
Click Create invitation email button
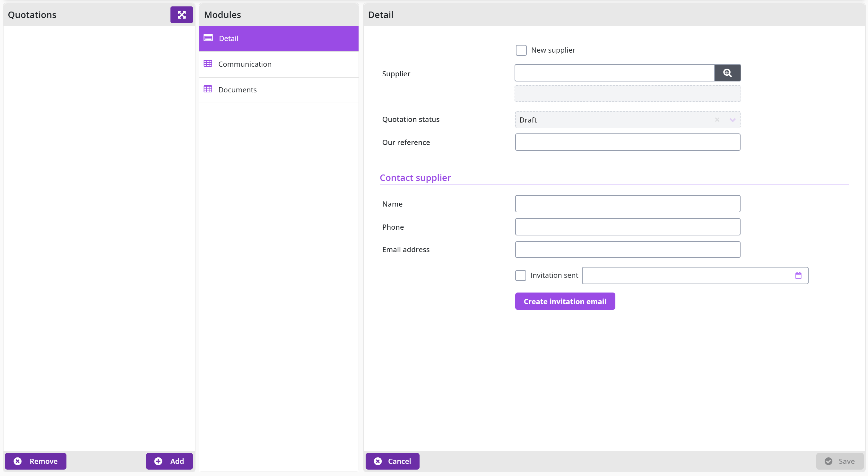pyautogui.click(x=565, y=301)
